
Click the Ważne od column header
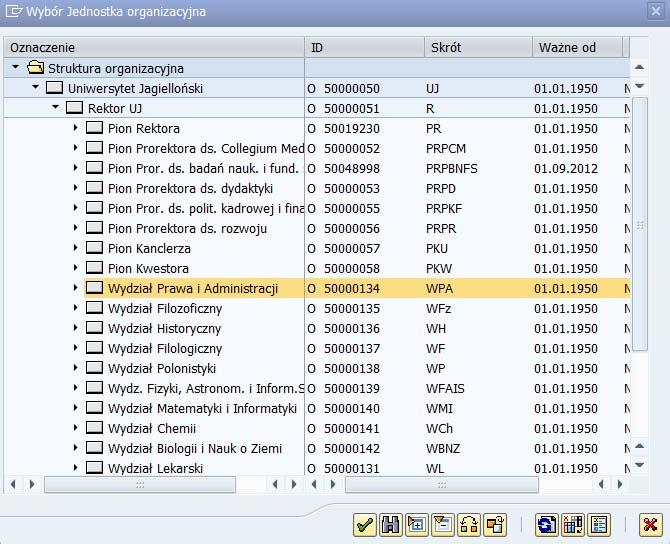click(x=578, y=47)
